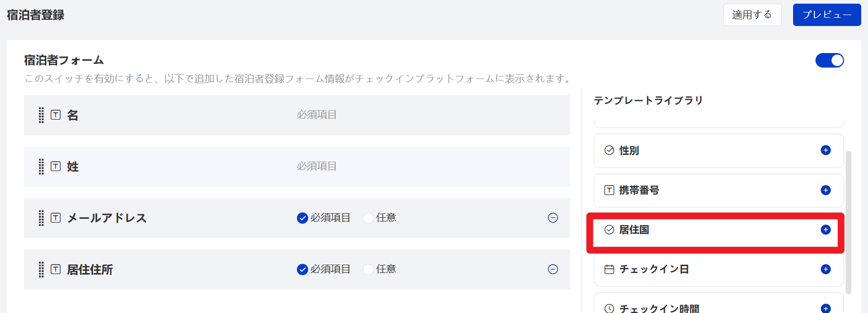Add 居住国 template field with plus icon
The height and width of the screenshot is (313, 868).
point(825,230)
